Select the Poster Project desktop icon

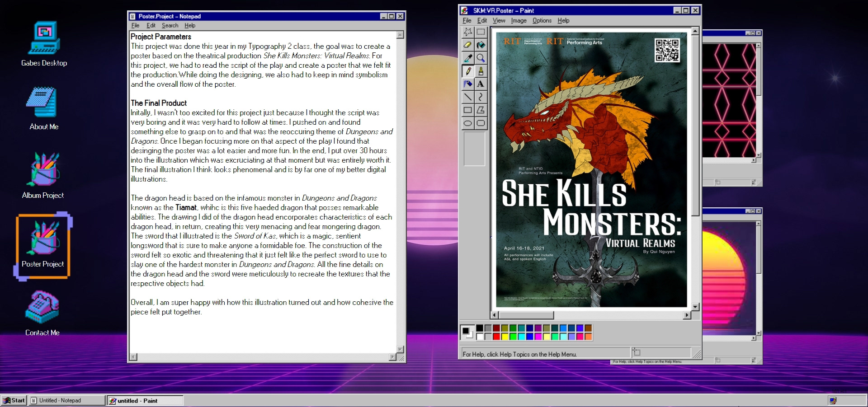pos(43,246)
